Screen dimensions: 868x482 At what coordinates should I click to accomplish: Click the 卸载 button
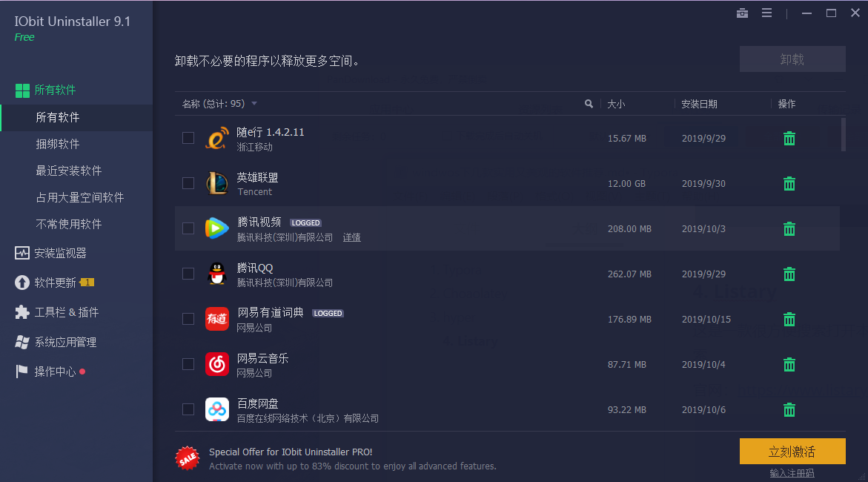point(792,59)
